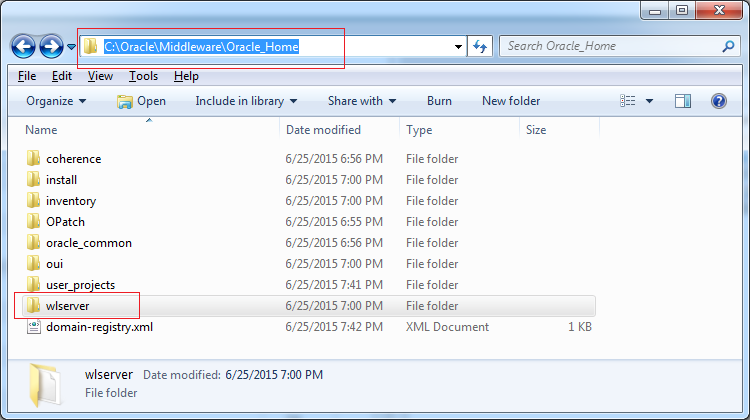Screen dimensions: 750x420
Task: Click the OPatch folder name
Action: [65, 222]
